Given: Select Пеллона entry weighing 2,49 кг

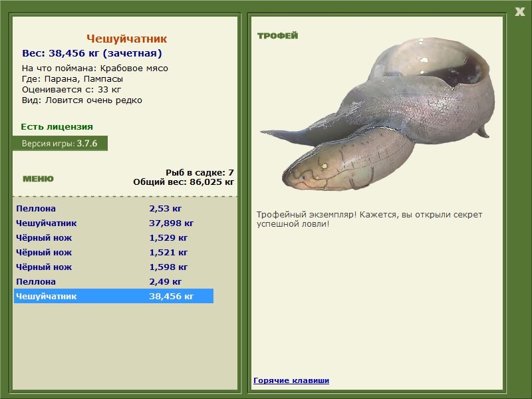Looking at the screenshot, I should 114,281.
